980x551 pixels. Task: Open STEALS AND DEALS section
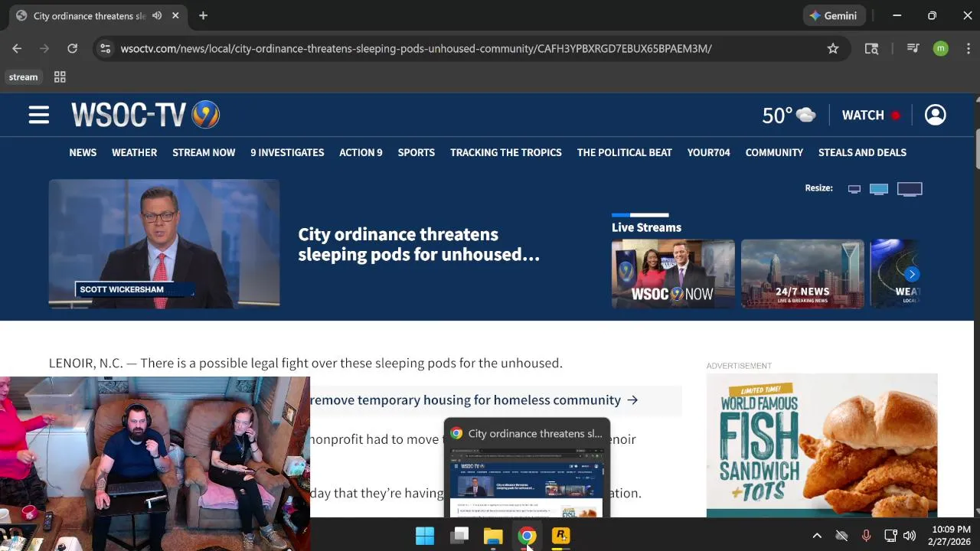[x=862, y=152]
